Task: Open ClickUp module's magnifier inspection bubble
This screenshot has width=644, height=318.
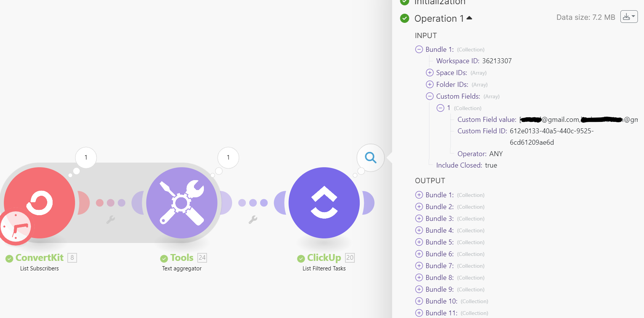Action: 370,157
